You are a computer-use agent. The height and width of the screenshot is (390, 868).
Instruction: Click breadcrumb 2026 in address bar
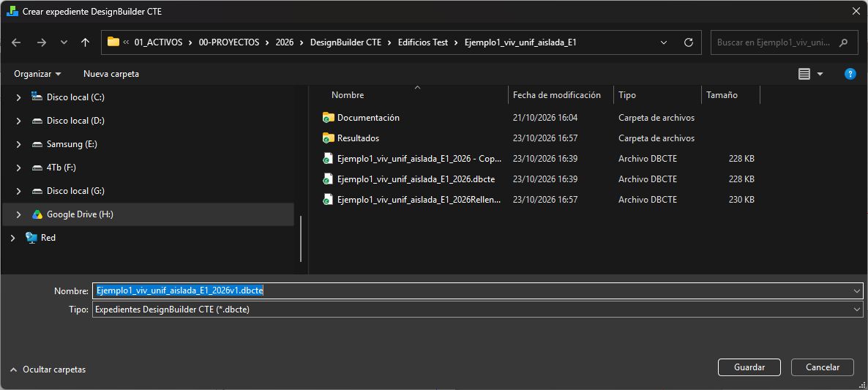tap(285, 42)
